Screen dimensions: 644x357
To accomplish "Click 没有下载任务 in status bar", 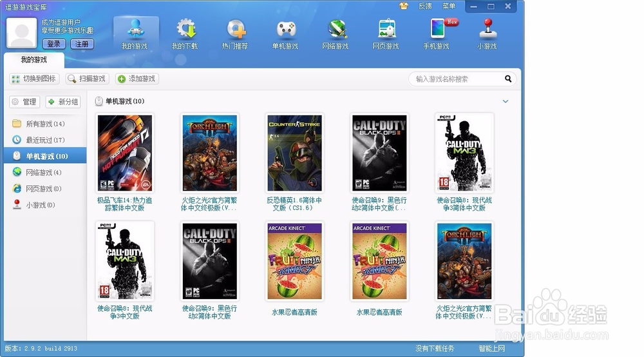I will pos(435,349).
